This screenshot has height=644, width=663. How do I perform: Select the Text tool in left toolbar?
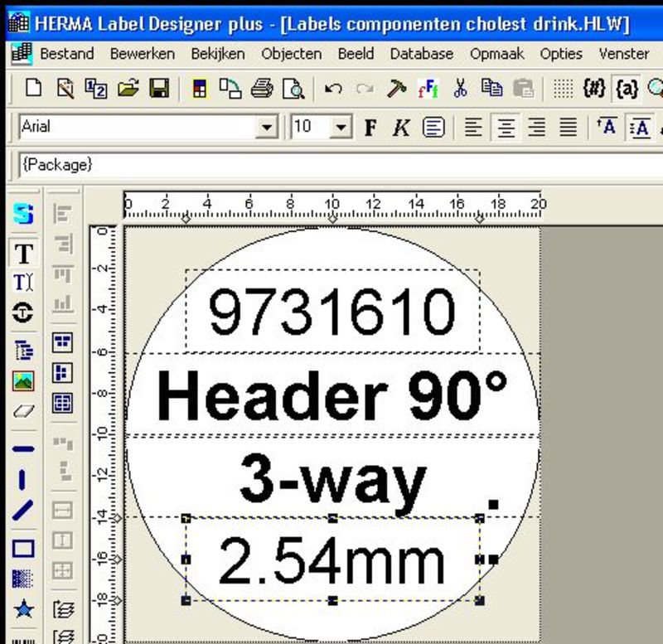click(23, 254)
